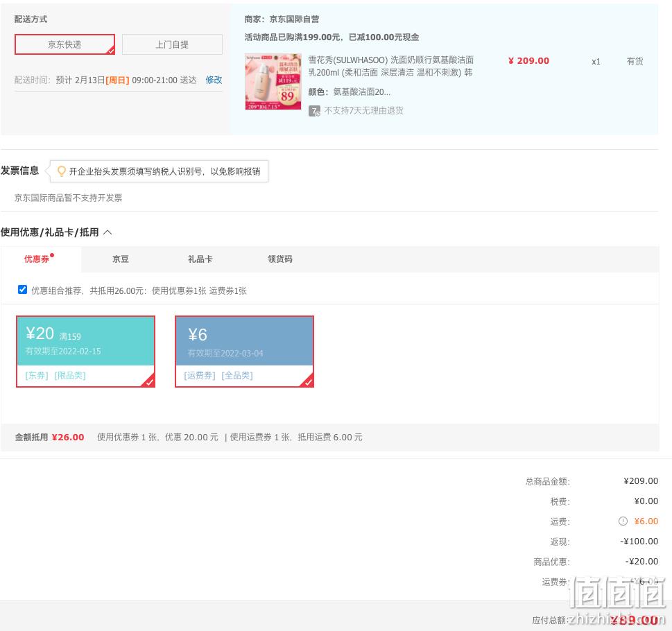Image resolution: width=672 pixels, height=631 pixels.
Task: Click 修改 to change delivery time
Action: point(214,80)
